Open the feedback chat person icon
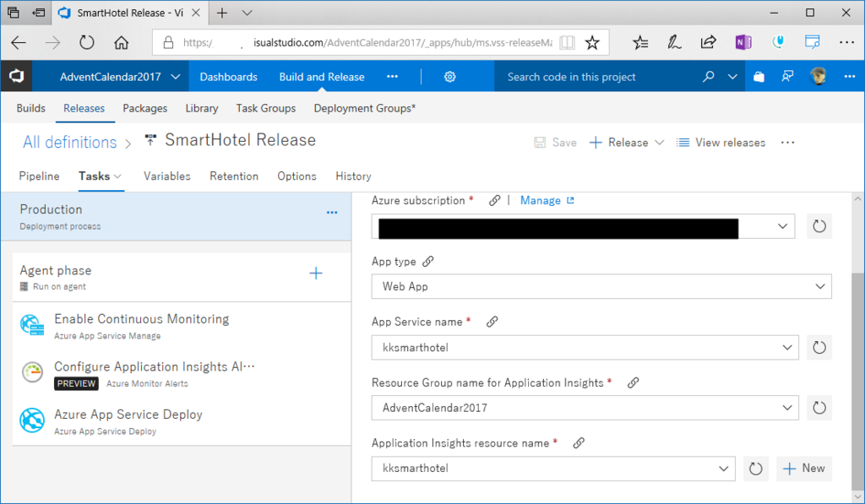This screenshot has width=865, height=504. [787, 77]
